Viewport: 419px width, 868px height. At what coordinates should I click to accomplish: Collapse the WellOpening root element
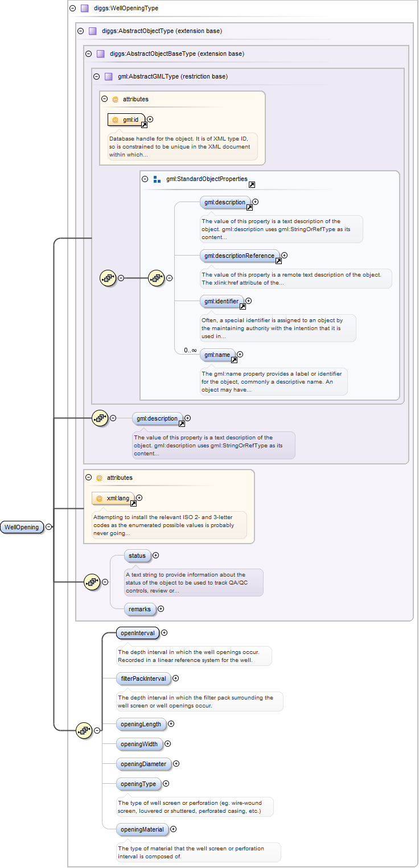point(49,527)
